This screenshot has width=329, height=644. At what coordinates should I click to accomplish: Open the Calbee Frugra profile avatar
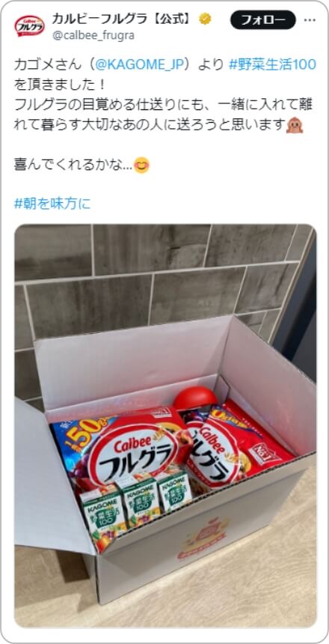point(30,26)
